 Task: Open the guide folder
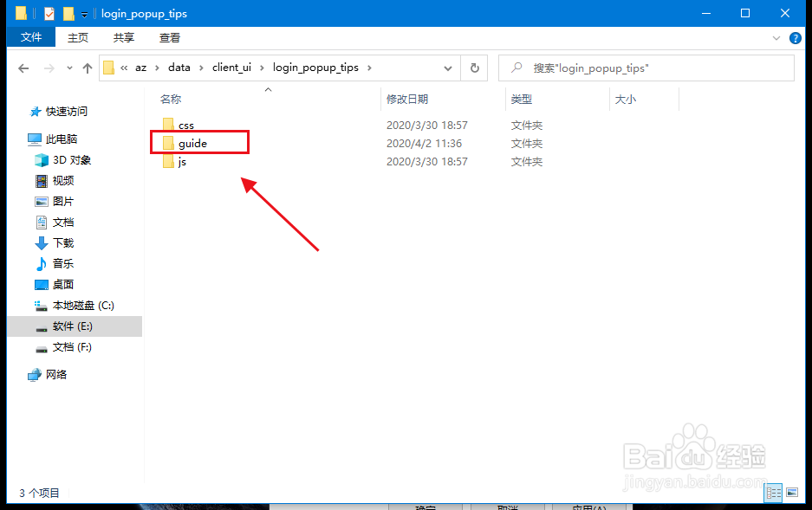[191, 143]
